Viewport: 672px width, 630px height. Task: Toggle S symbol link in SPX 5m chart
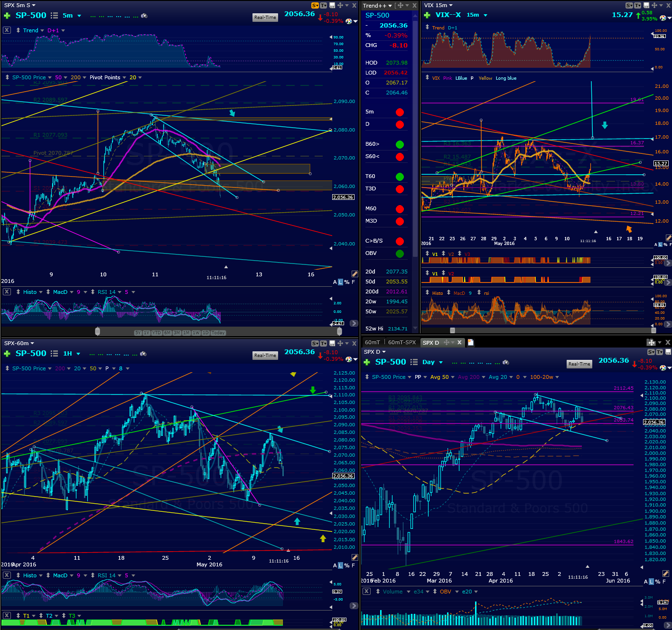pos(315,5)
